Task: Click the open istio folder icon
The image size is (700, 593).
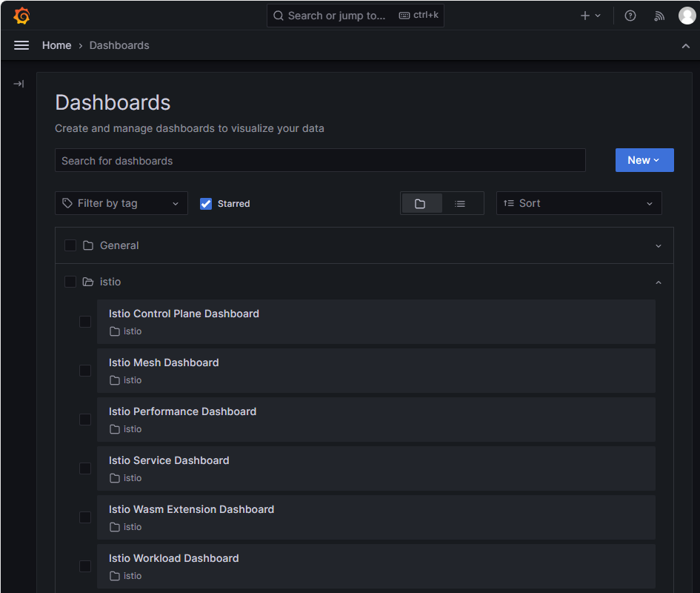Action: (88, 282)
